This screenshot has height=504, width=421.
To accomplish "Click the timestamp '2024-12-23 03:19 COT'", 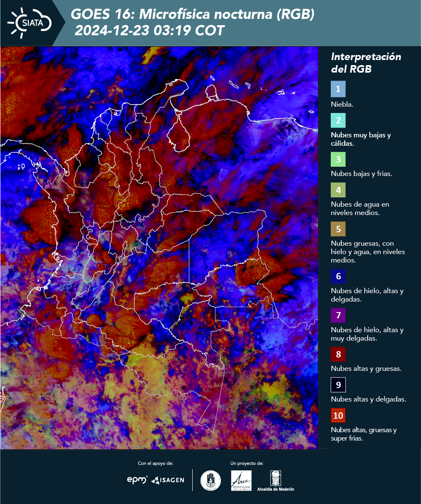I will click(149, 30).
